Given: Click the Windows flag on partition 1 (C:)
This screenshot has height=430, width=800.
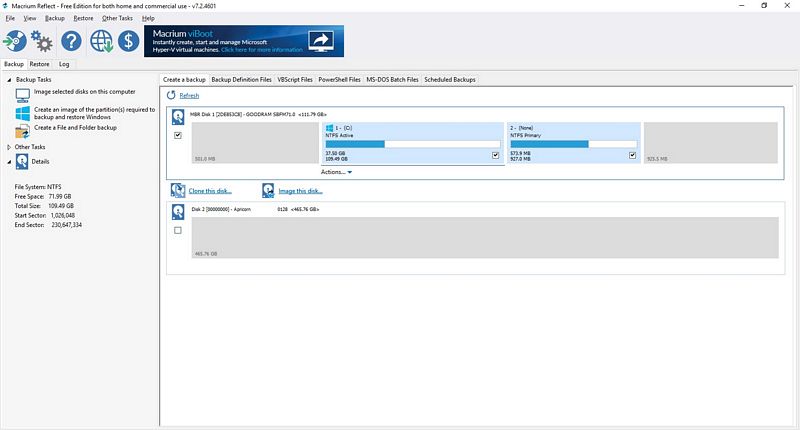Looking at the screenshot, I should click(330, 128).
